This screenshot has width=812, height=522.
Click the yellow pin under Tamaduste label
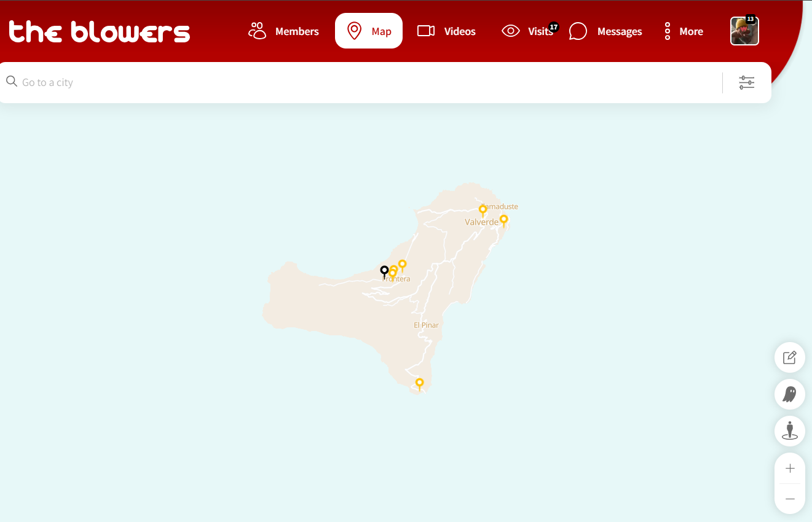point(483,211)
